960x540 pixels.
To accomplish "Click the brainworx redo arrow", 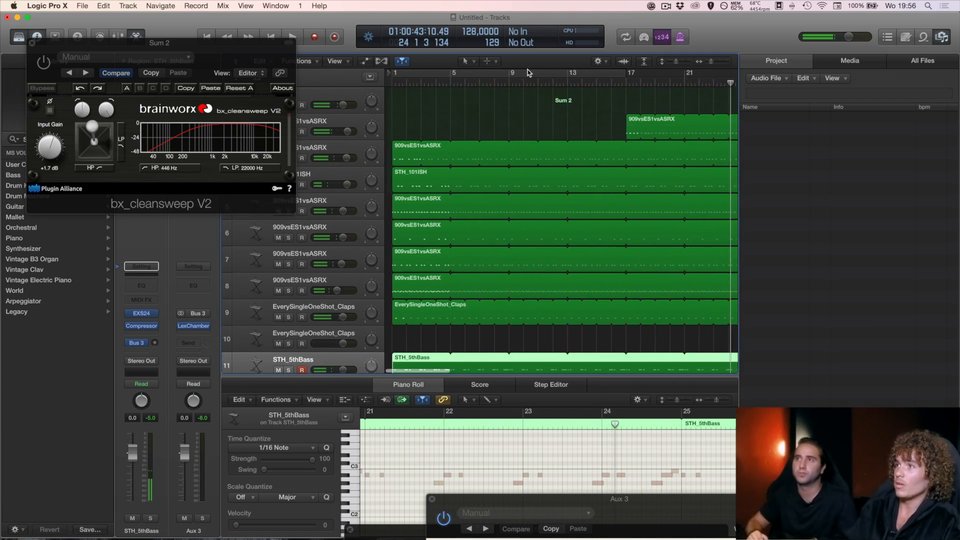I will 97,88.
